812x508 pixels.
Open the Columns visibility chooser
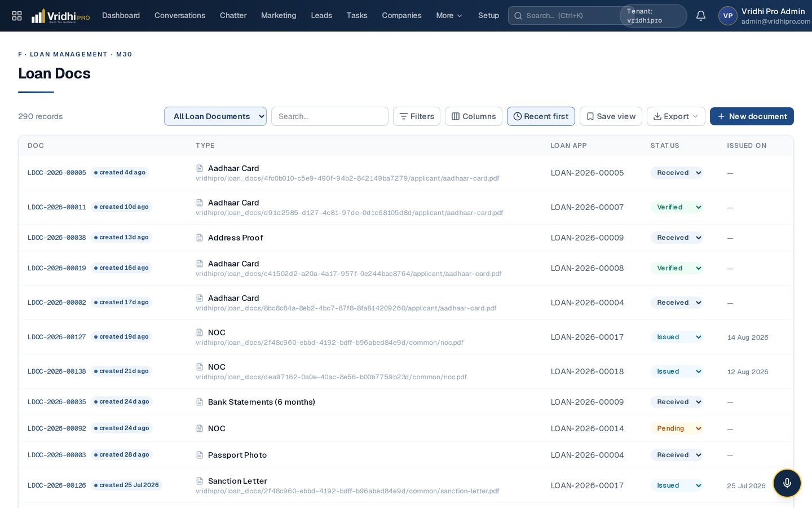click(x=474, y=116)
